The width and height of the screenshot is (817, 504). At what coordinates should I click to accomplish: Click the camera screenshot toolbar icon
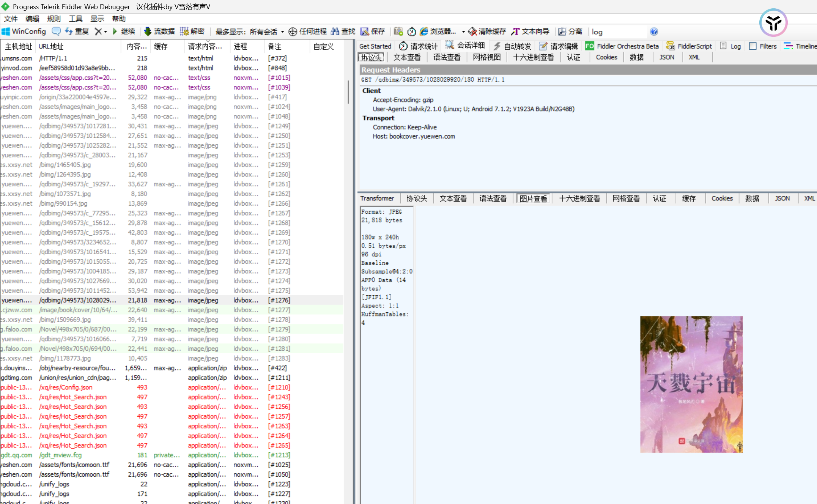pos(398,31)
